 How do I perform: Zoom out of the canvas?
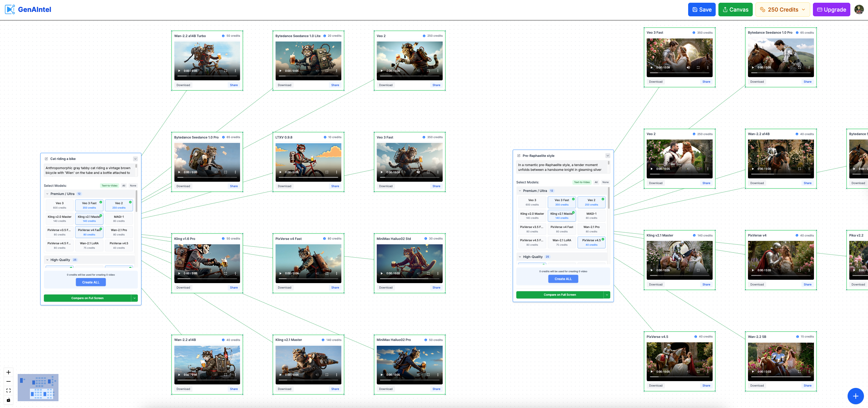click(x=8, y=381)
